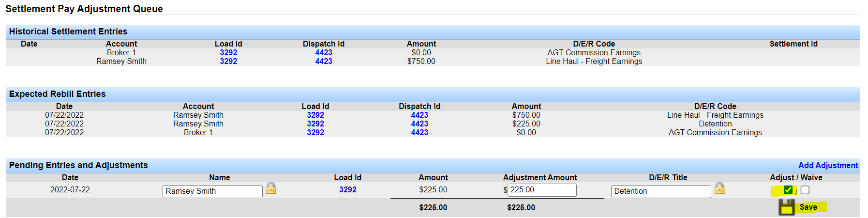Click the Settlement Id column header

tap(793, 44)
